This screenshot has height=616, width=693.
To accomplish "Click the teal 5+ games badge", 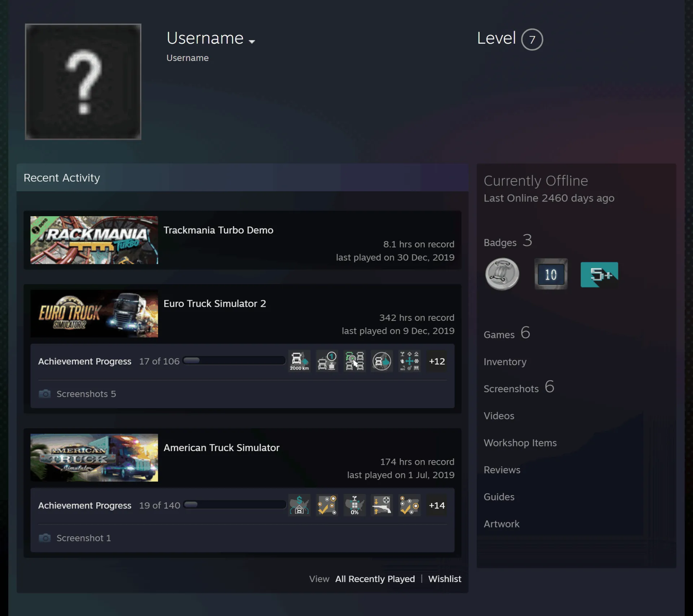I will point(599,275).
